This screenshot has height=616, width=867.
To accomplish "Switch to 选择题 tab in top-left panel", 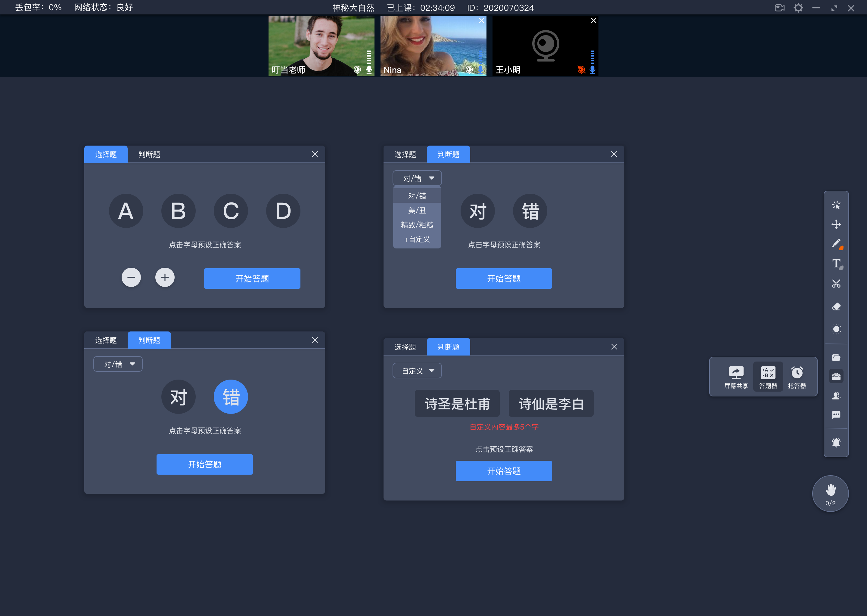I will click(105, 155).
